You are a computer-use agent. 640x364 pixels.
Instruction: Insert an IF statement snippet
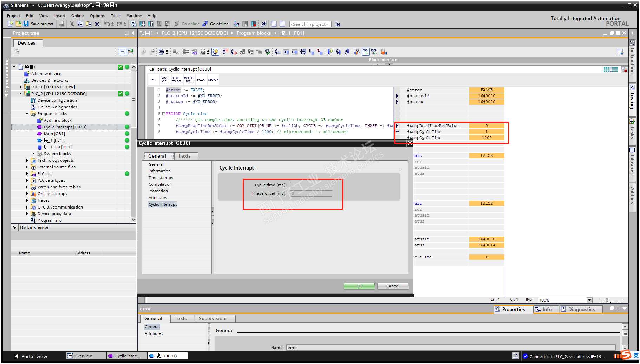coord(154,80)
